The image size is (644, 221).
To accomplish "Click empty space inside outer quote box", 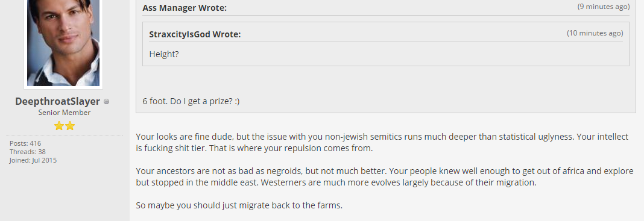I will [x=386, y=81].
